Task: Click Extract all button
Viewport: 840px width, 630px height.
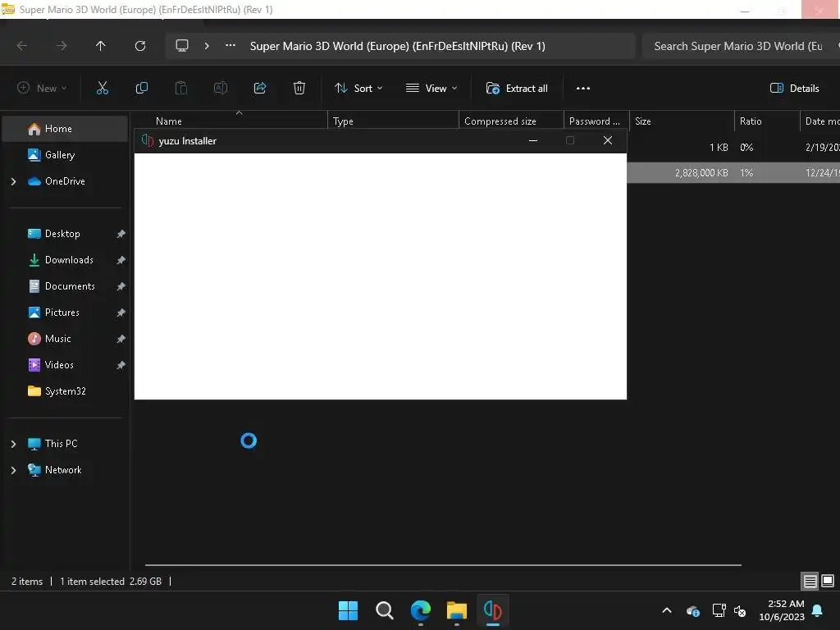Action: 517,89
